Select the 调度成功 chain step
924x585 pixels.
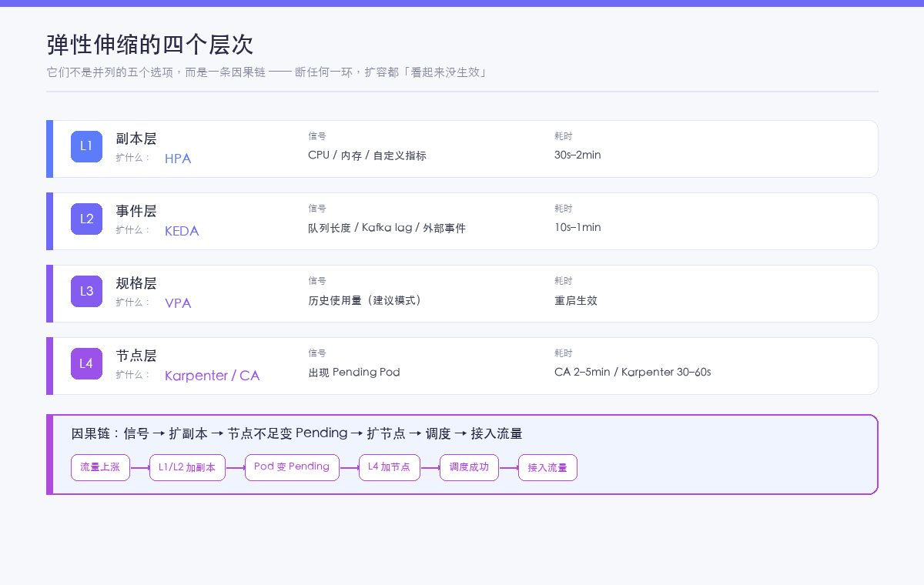click(469, 467)
